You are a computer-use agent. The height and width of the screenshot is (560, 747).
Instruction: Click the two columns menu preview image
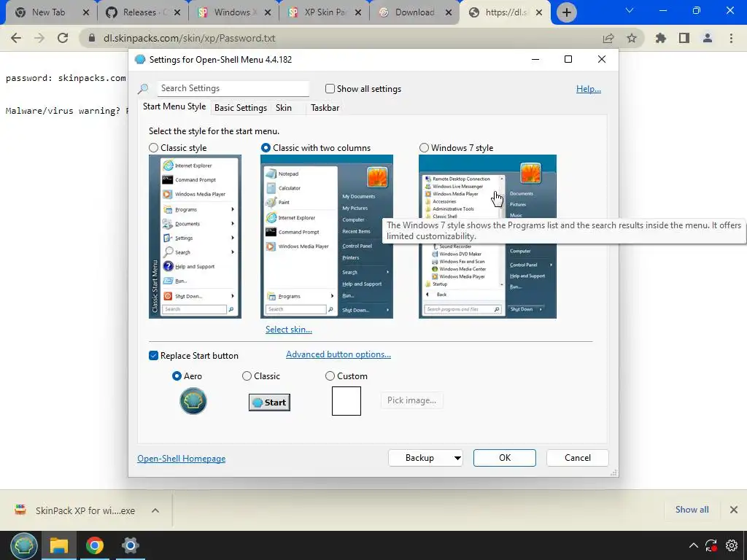click(x=327, y=237)
